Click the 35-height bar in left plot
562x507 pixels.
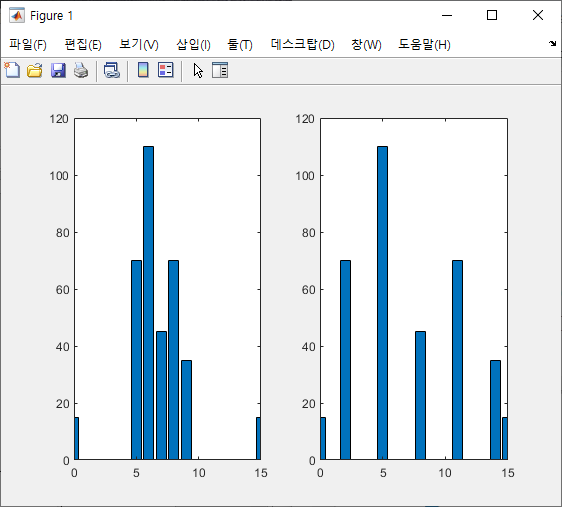(186, 410)
